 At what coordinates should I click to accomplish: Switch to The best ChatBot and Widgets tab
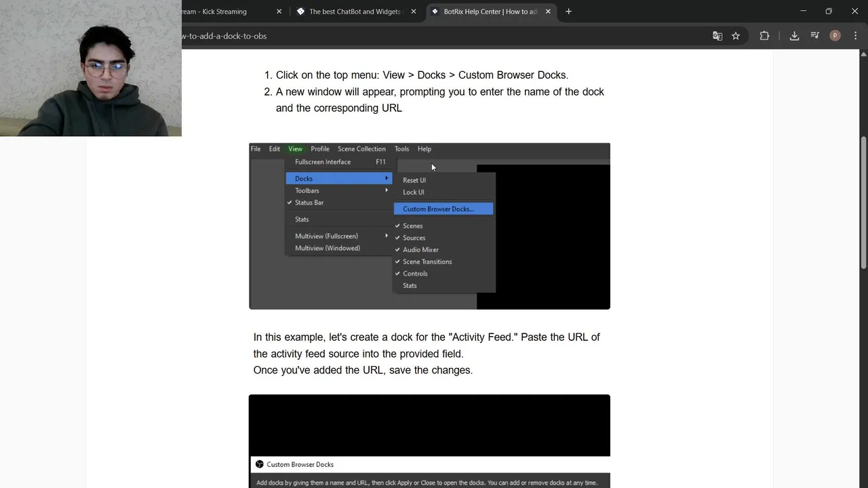tap(355, 12)
